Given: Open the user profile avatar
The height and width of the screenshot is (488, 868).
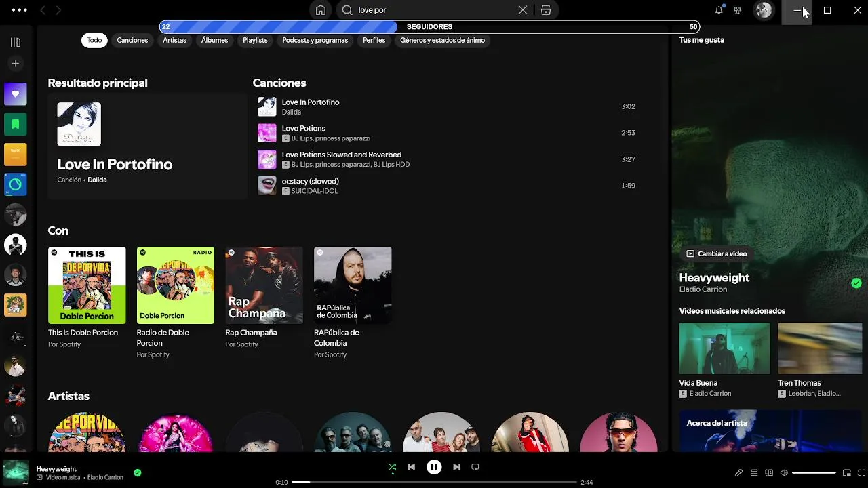Looking at the screenshot, I should tap(764, 10).
